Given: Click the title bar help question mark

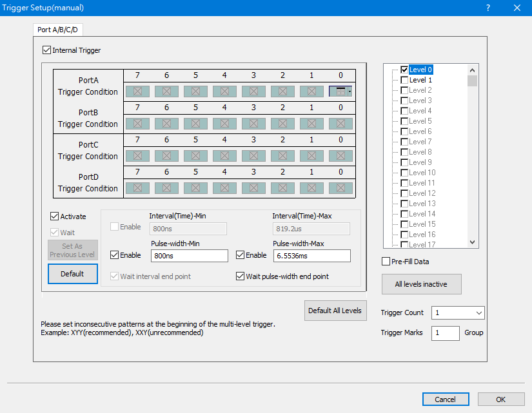Looking at the screenshot, I should click(x=488, y=8).
